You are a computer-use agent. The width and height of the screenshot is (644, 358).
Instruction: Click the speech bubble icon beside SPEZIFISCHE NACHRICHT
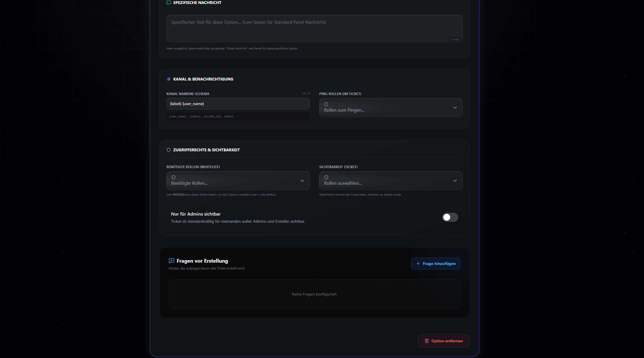tap(168, 3)
